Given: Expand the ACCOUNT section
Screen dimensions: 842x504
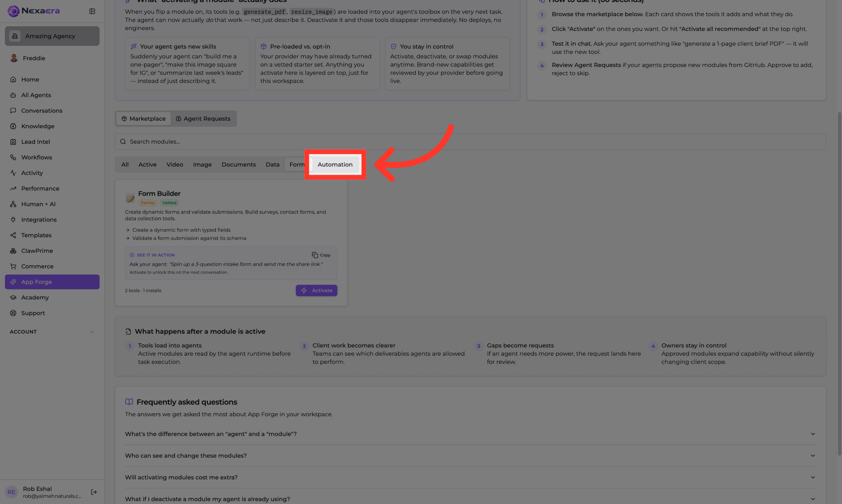Looking at the screenshot, I should click(x=52, y=332).
